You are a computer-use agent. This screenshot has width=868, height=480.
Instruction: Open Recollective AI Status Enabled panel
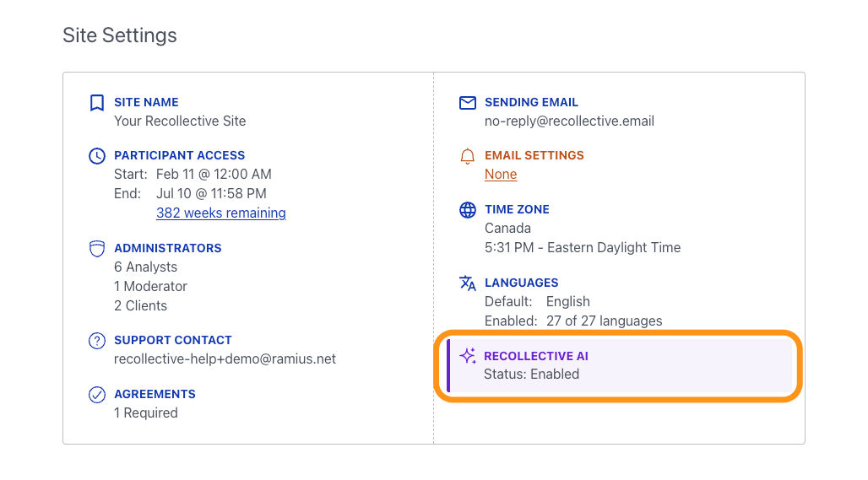[x=620, y=365]
